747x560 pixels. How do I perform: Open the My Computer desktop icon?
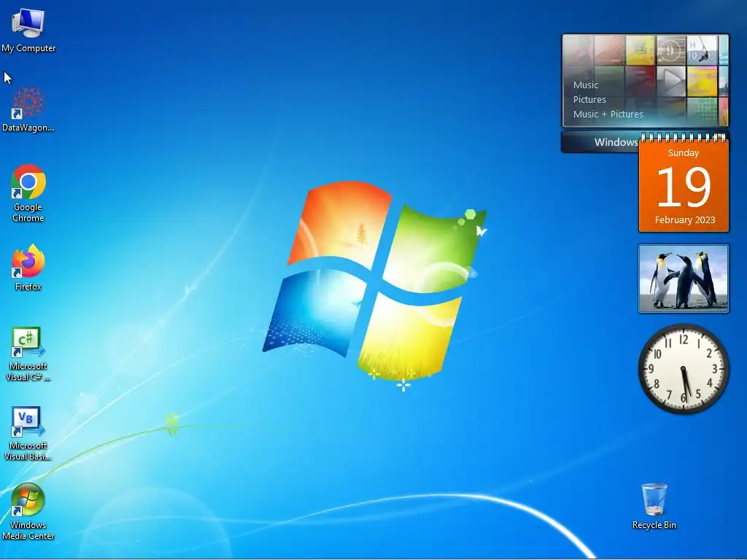click(x=28, y=29)
